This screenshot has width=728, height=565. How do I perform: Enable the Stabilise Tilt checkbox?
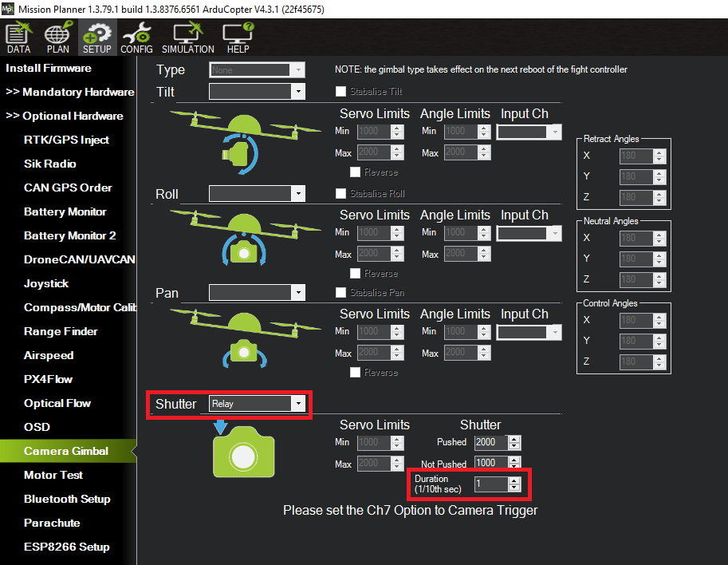coord(340,92)
